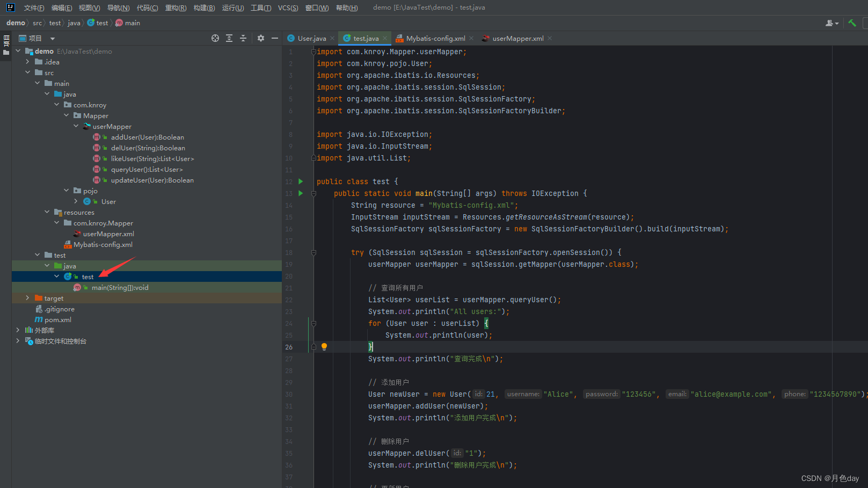The image size is (868, 488).
Task: Fold the main method at line 13
Action: (314, 193)
